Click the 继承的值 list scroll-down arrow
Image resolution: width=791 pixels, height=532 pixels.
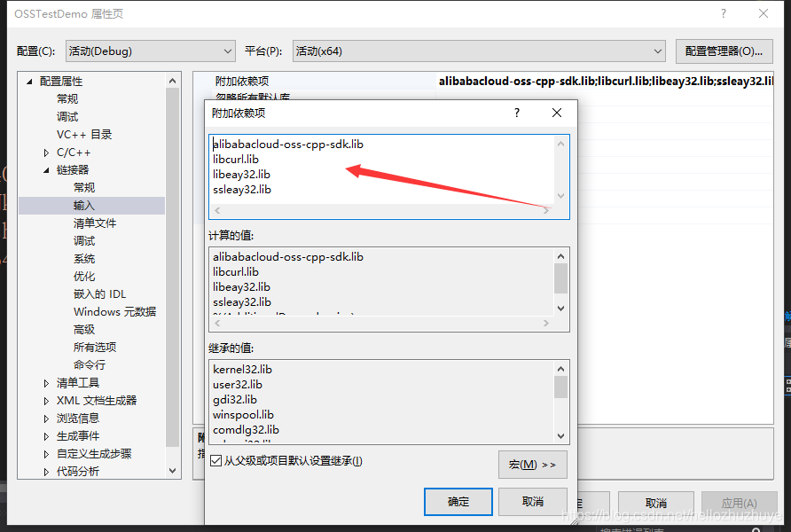560,435
